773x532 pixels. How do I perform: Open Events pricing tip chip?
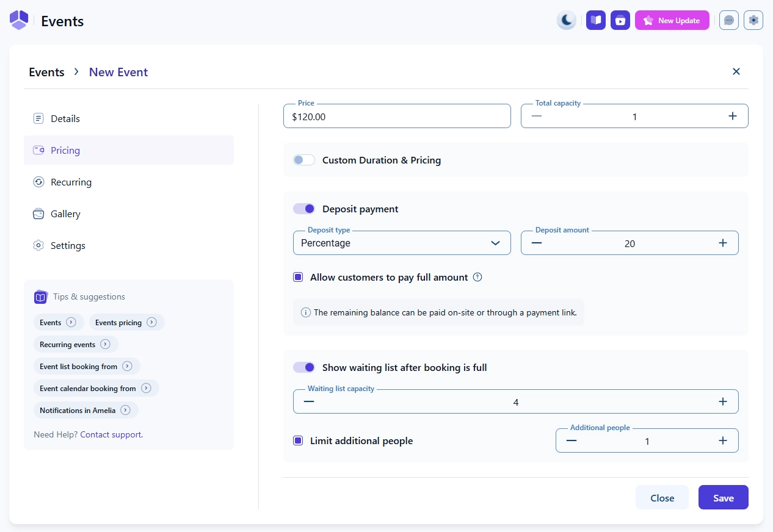pyautogui.click(x=126, y=322)
